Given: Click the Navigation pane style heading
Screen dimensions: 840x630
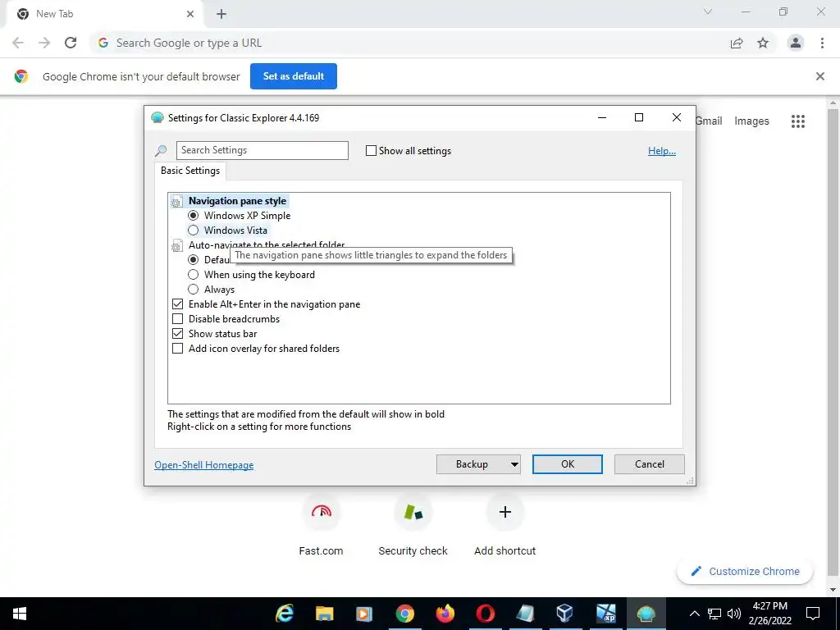Looking at the screenshot, I should (237, 202).
